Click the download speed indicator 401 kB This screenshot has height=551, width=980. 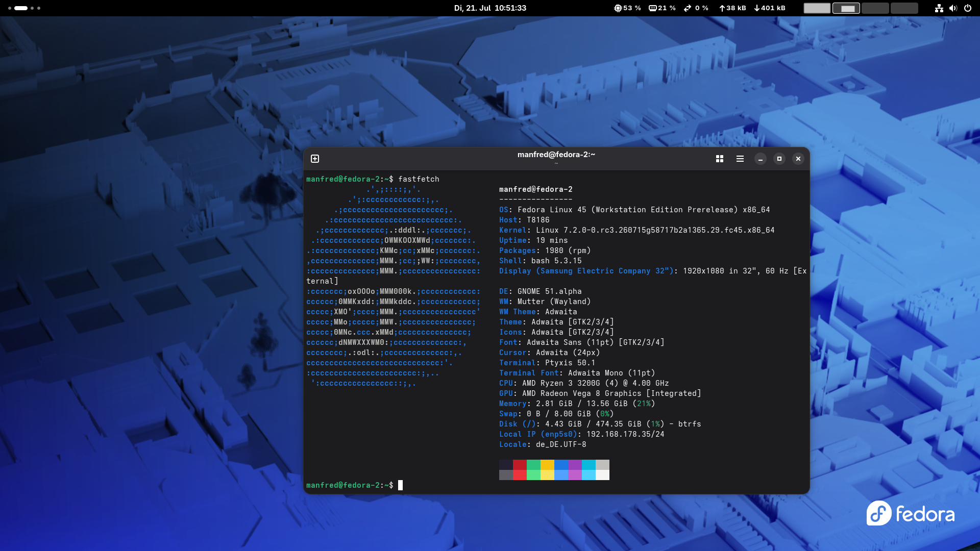click(770, 8)
